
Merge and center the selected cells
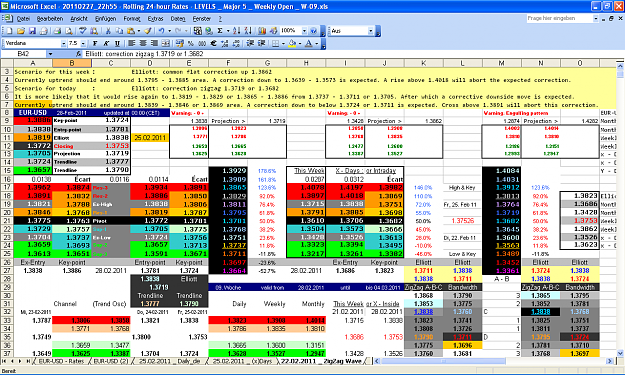pos(166,43)
